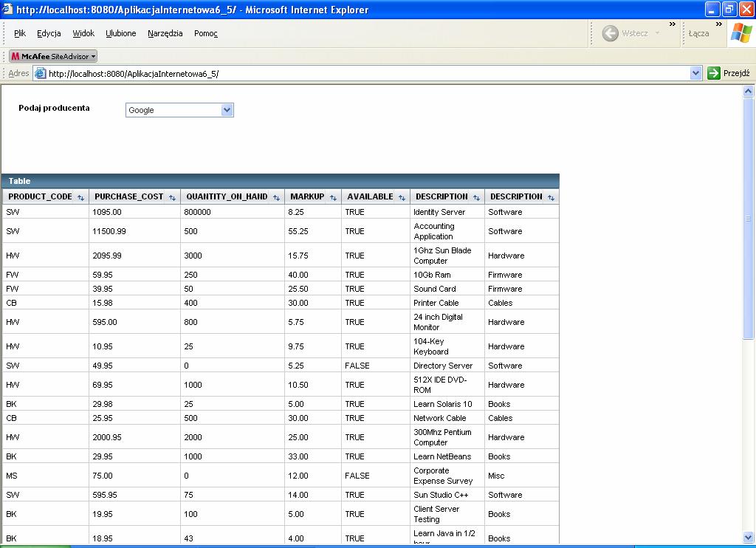Click the Wstecz back arrow icon
This screenshot has height=548, width=756.
(611, 33)
